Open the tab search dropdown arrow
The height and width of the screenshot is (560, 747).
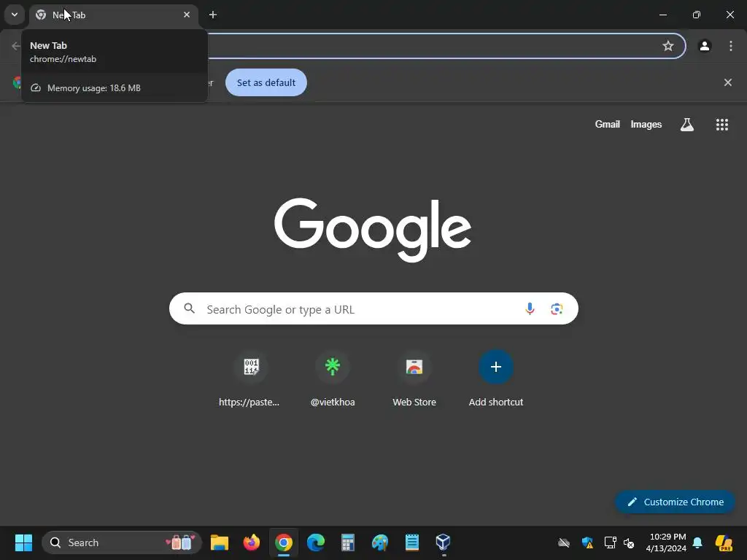point(15,15)
